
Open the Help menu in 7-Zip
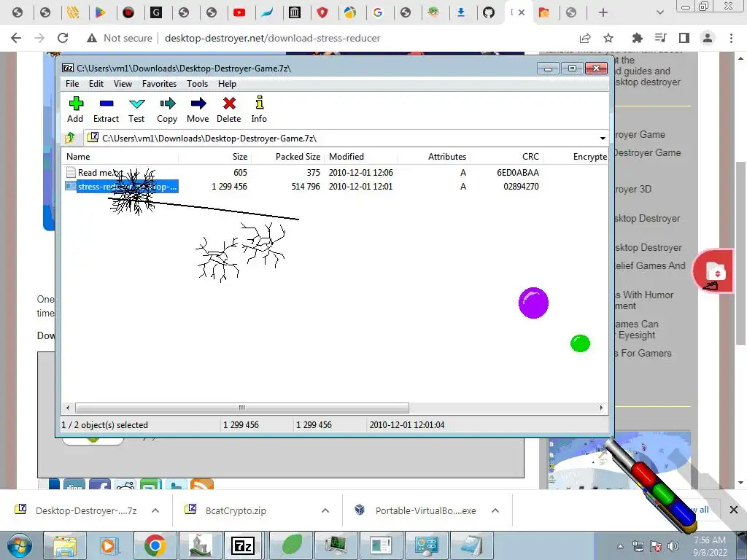tap(228, 84)
